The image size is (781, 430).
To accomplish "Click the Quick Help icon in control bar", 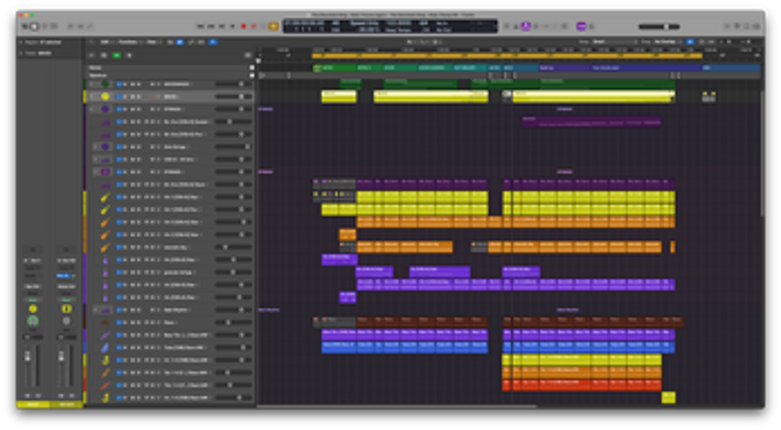I will pyautogui.click(x=44, y=26).
